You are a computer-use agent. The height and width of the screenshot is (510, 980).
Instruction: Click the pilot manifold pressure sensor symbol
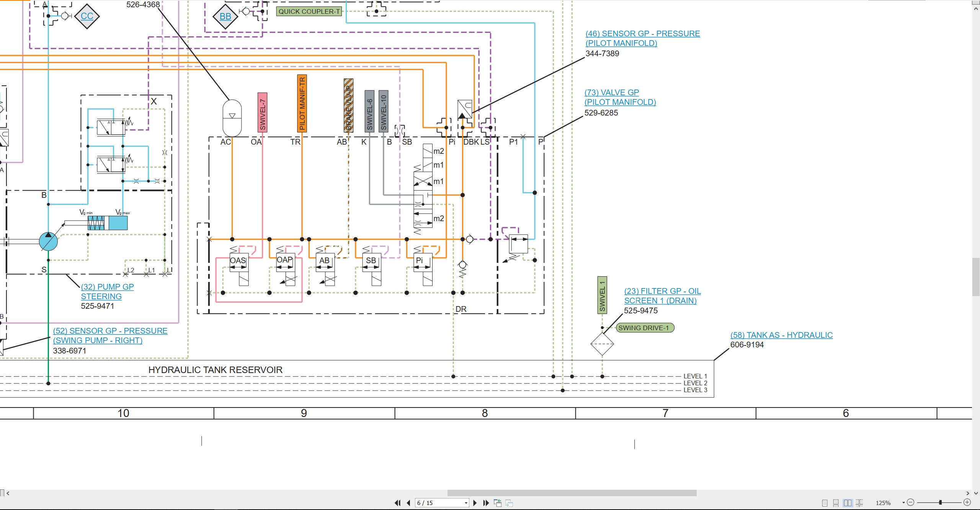(465, 109)
